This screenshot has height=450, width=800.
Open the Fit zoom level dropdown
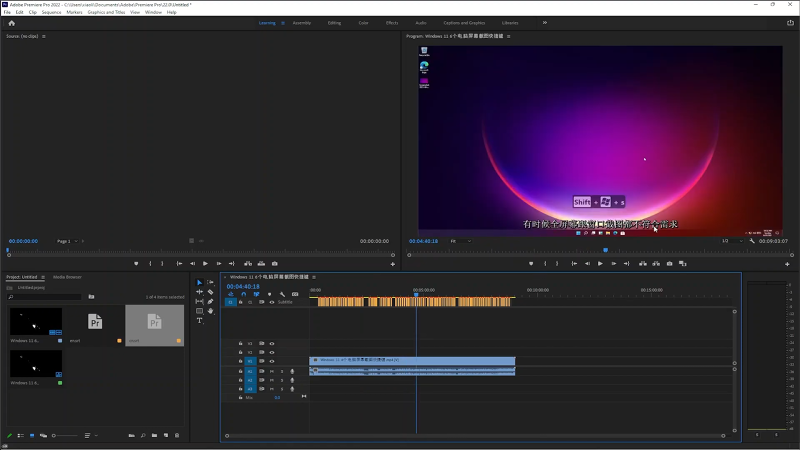point(461,241)
